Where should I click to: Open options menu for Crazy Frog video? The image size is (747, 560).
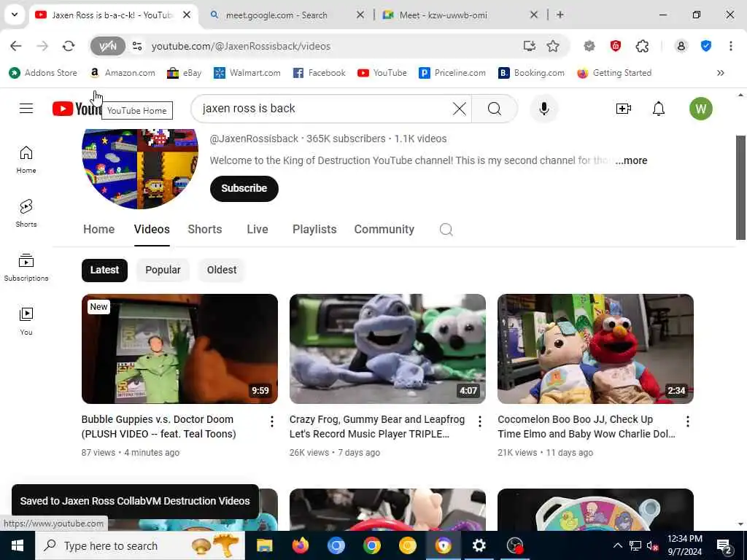[480, 421]
